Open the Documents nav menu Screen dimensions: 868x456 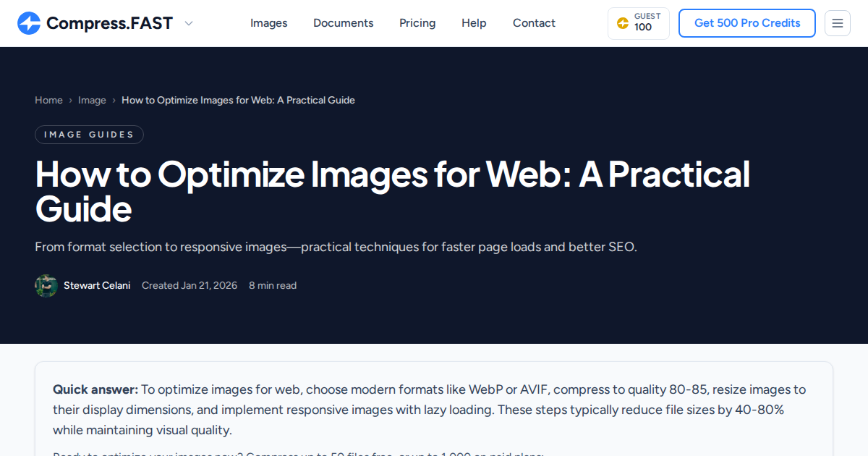344,23
